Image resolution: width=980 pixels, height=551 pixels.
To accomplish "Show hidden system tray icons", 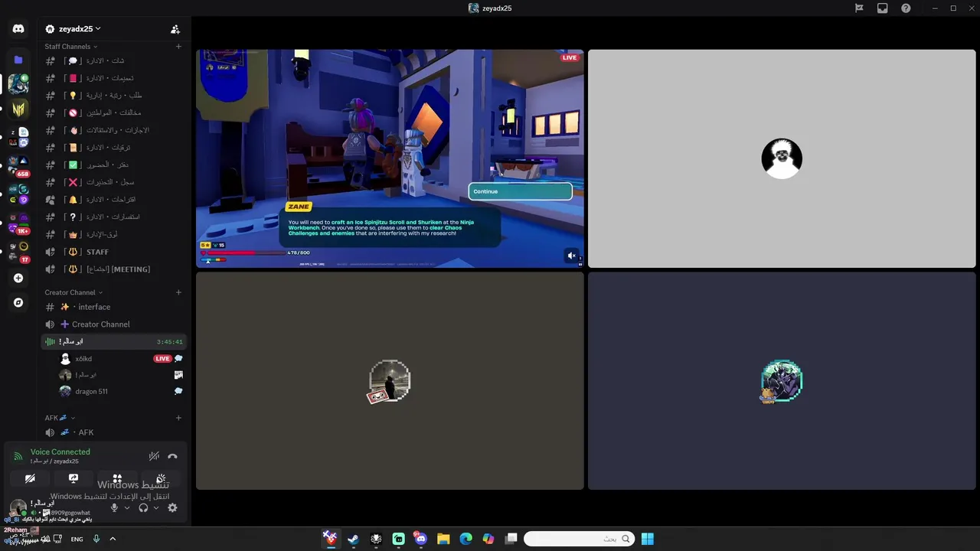I will pos(113,539).
